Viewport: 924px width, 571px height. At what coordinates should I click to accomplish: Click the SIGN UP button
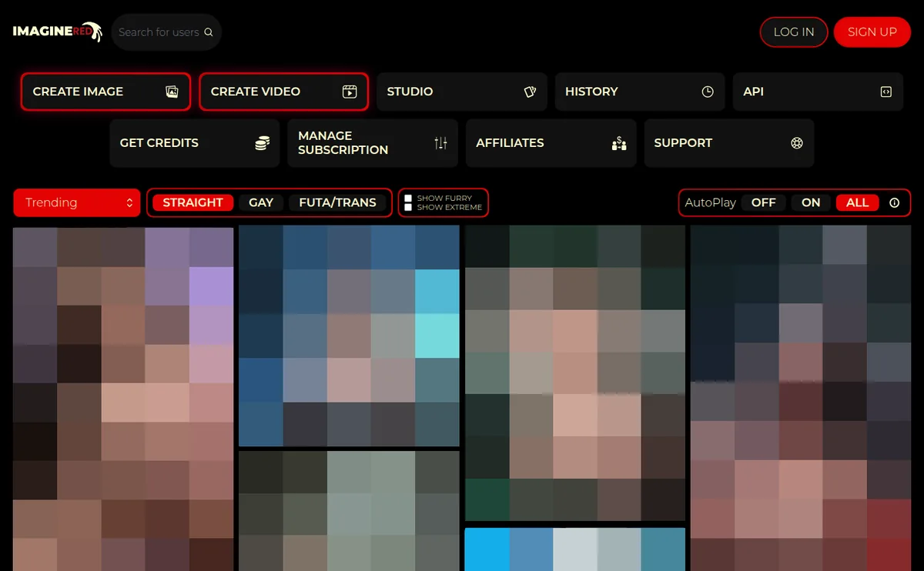click(x=872, y=32)
